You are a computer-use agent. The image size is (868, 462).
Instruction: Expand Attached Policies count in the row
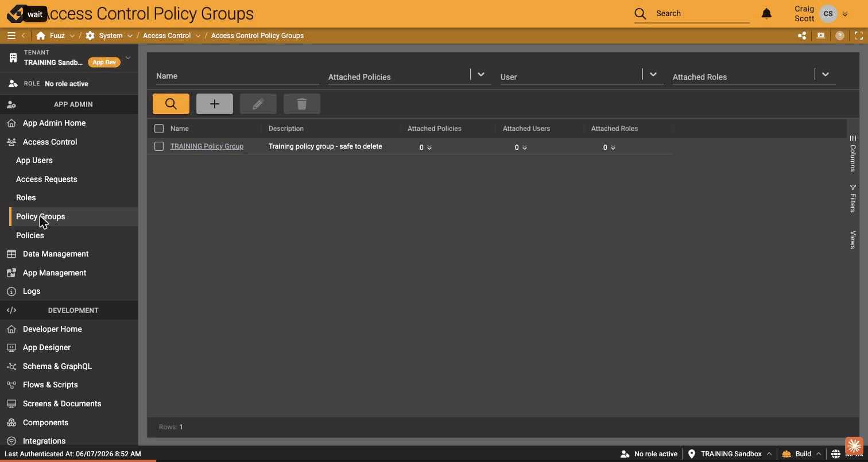tap(425, 147)
